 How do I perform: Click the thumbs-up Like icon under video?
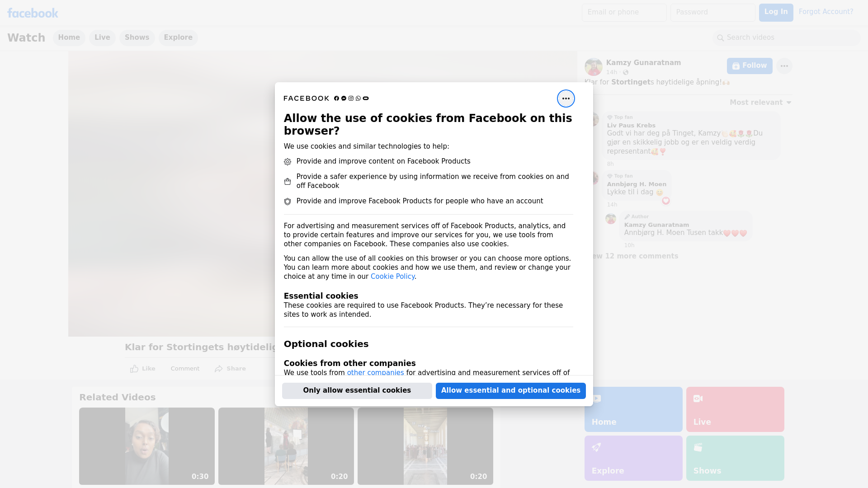(134, 369)
